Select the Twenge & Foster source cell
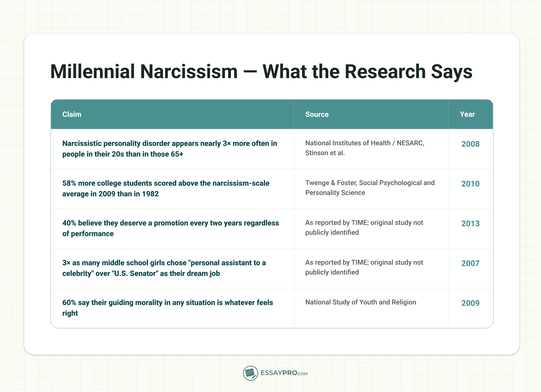541x392 pixels. [x=370, y=188]
